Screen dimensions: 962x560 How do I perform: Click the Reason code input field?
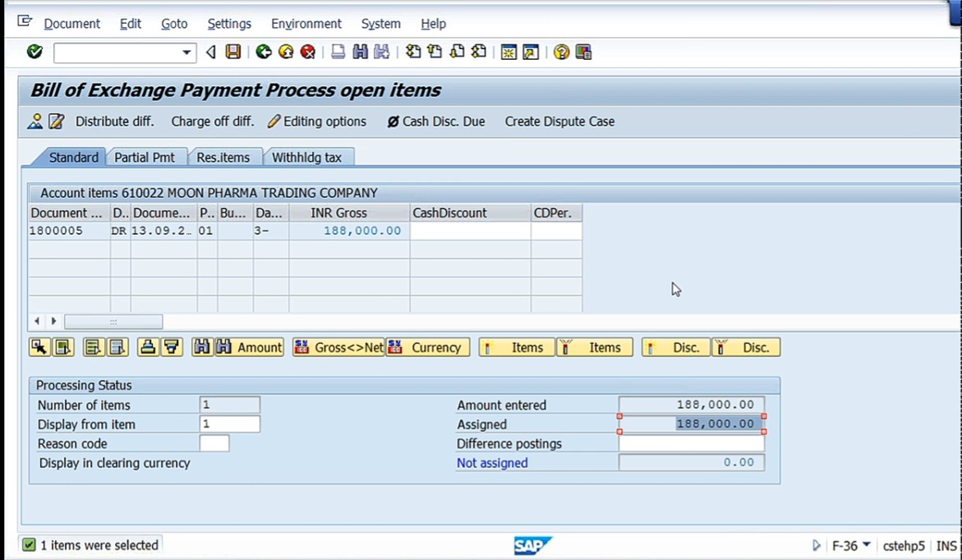214,443
